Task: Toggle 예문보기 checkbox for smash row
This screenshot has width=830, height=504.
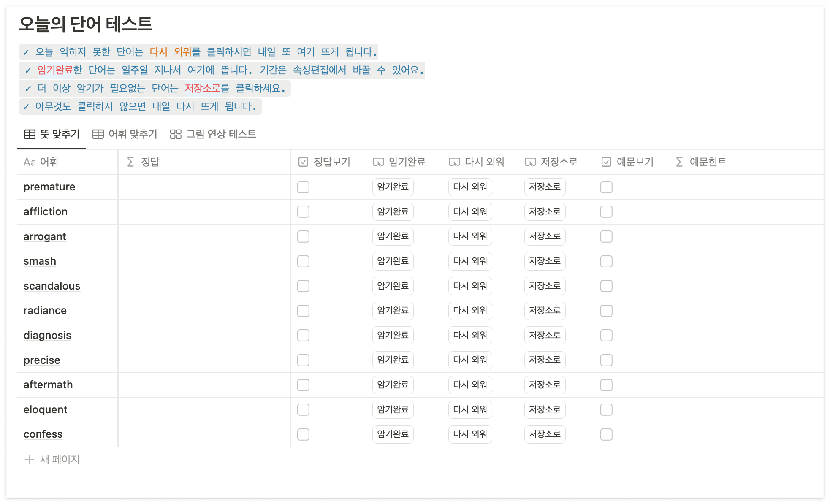Action: (x=606, y=261)
